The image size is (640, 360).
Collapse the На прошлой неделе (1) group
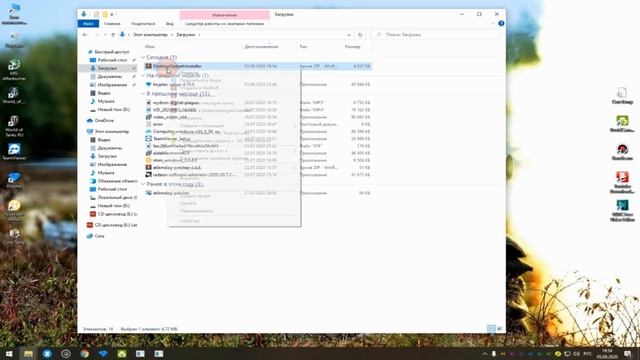pyautogui.click(x=143, y=76)
